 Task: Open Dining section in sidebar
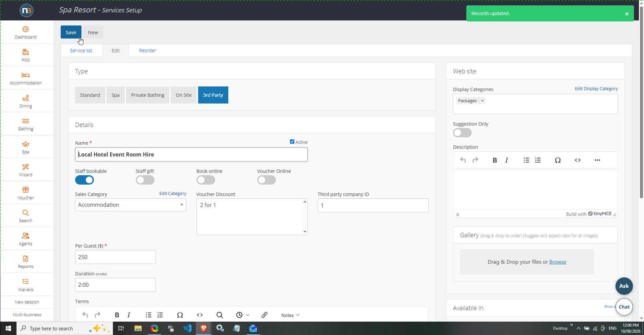tap(25, 102)
